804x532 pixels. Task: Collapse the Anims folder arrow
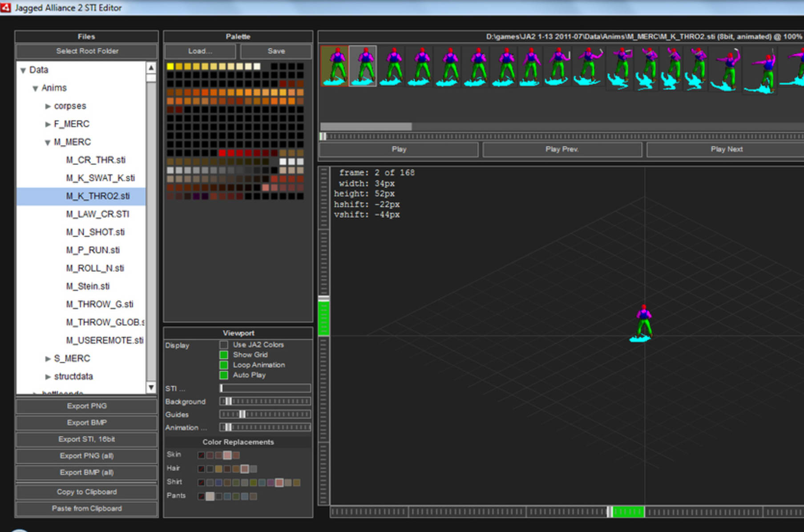(x=35, y=89)
